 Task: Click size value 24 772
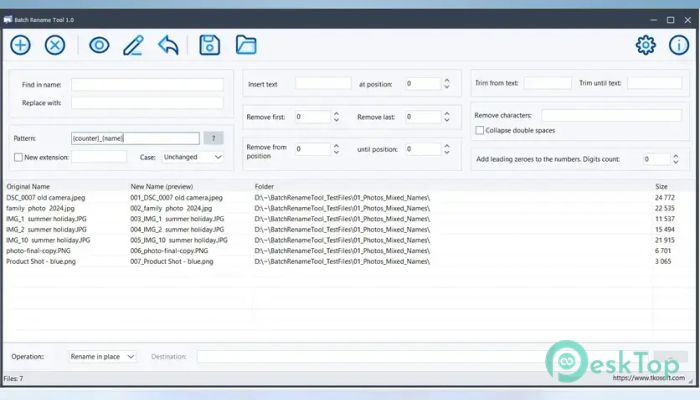(665, 197)
